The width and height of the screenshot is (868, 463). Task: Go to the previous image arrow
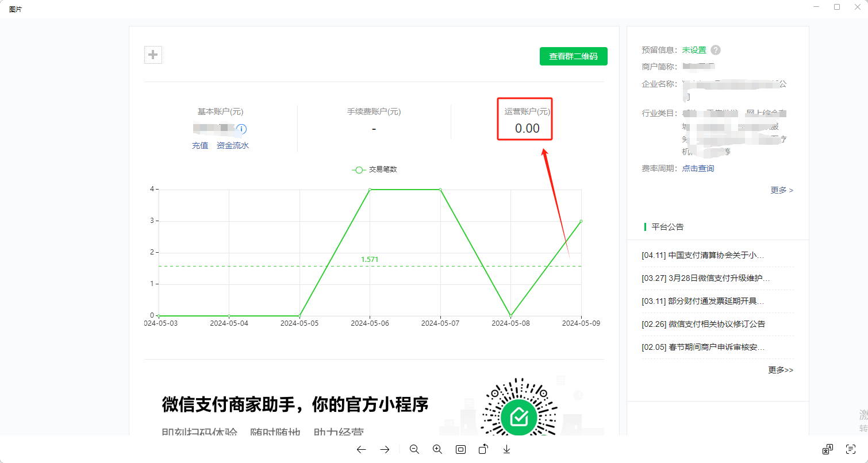pyautogui.click(x=361, y=450)
